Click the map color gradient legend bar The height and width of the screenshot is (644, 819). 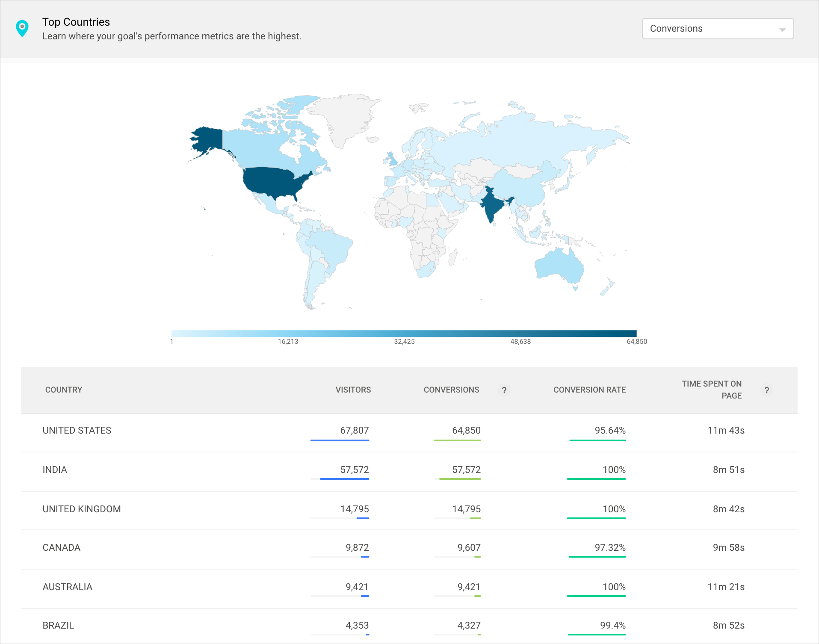(x=404, y=334)
